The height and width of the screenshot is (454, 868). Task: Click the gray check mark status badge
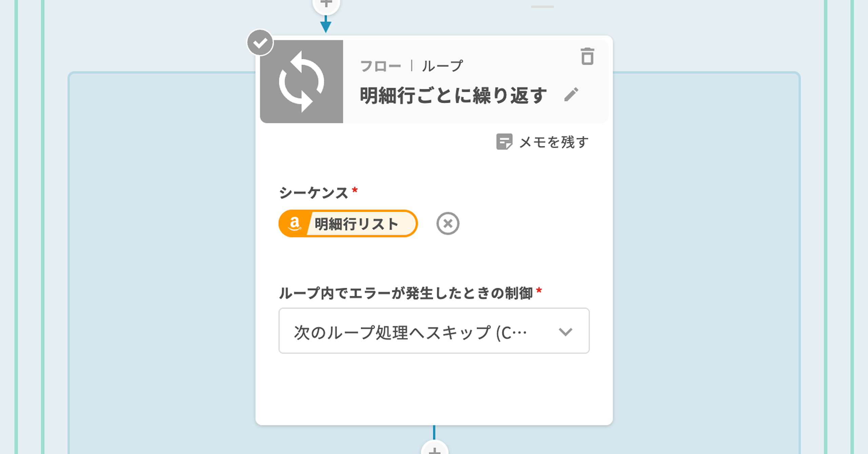[x=260, y=43]
